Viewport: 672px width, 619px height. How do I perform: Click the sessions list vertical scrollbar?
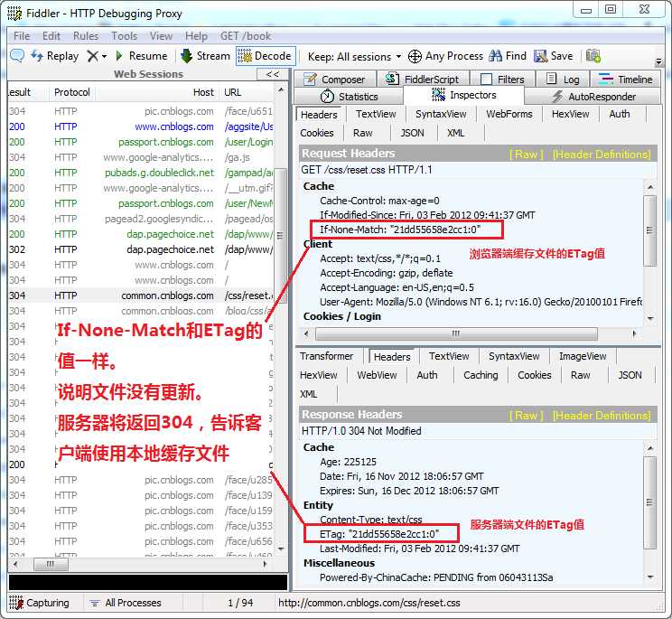(281, 235)
